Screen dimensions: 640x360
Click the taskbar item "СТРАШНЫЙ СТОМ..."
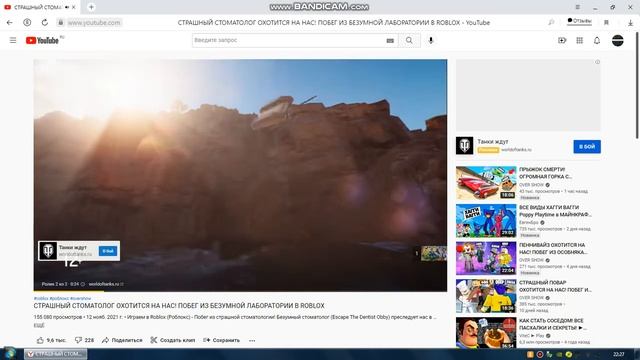(x=56, y=354)
